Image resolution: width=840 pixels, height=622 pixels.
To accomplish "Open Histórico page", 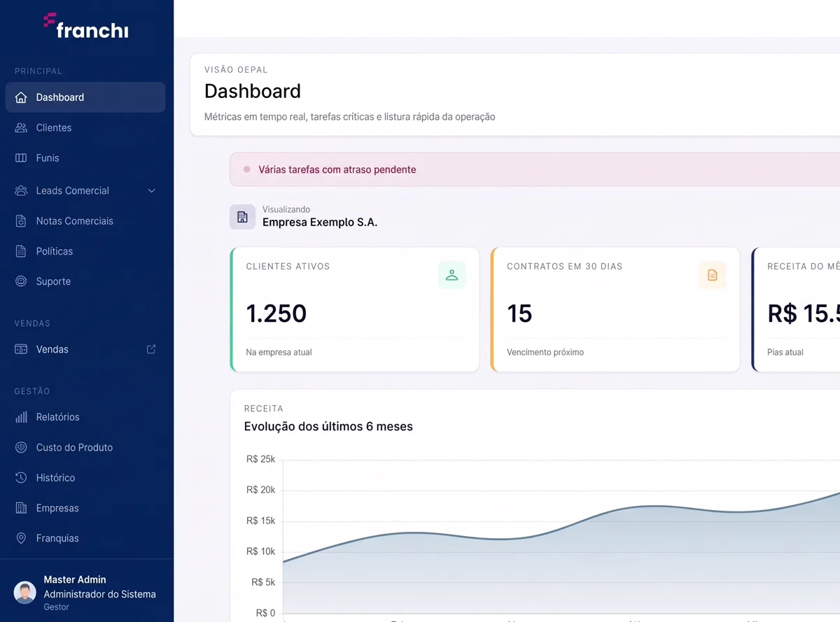I will pyautogui.click(x=85, y=478).
